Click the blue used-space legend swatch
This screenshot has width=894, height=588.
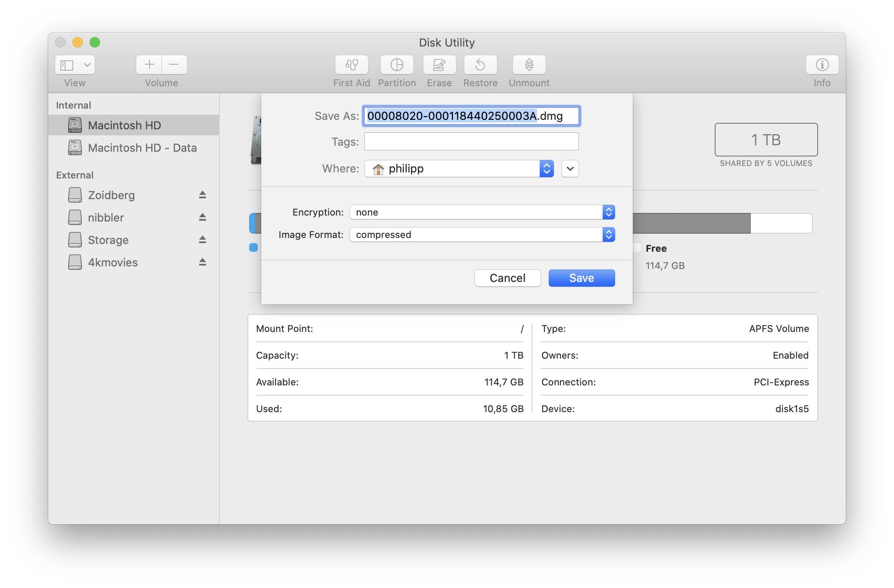pos(253,247)
